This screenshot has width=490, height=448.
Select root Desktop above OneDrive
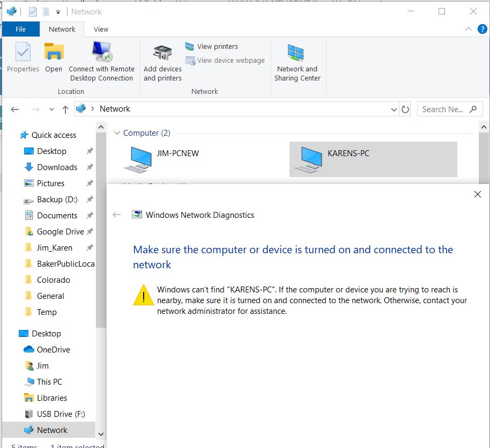pyautogui.click(x=46, y=334)
